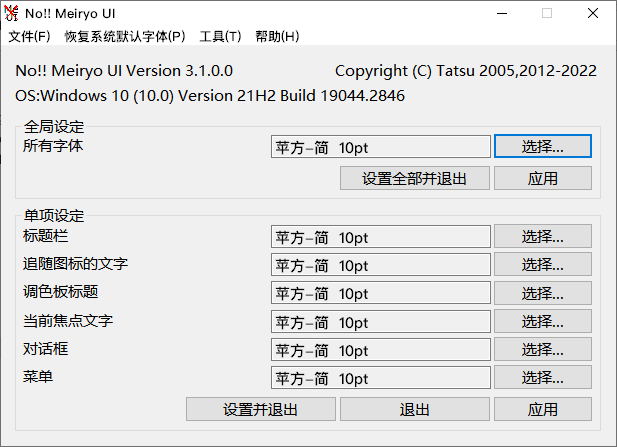Viewport: 617px width, 447px height.
Task: Click the 追随图标的文字 label
Action: click(75, 264)
